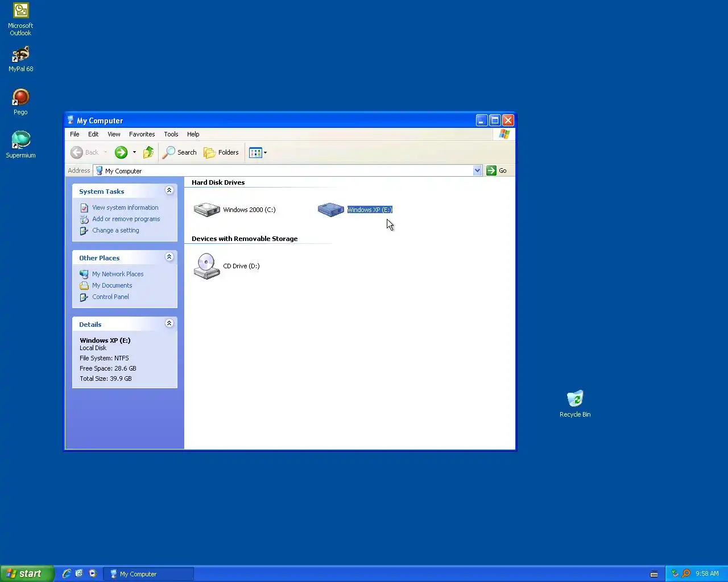Click the first system tray icon
Image resolution: width=728 pixels, height=582 pixels.
pos(675,573)
